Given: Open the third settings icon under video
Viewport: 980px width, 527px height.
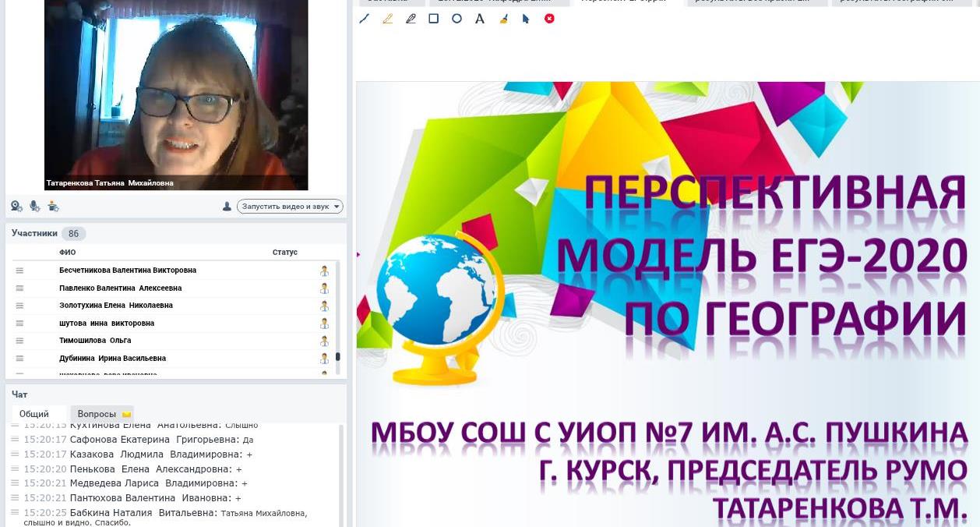Looking at the screenshot, I should [53, 206].
